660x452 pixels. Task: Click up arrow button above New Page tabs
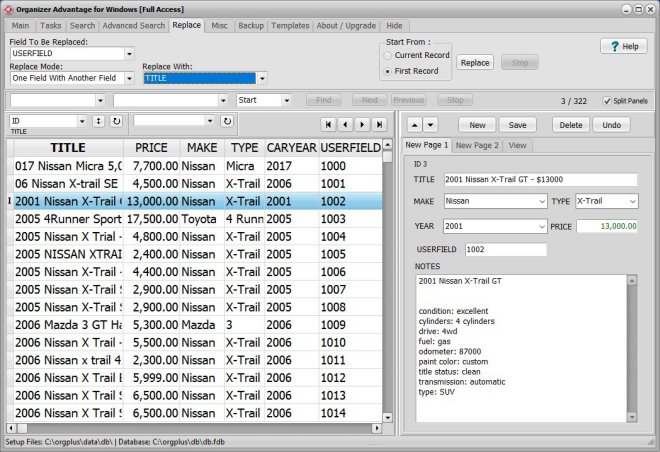[415, 125]
